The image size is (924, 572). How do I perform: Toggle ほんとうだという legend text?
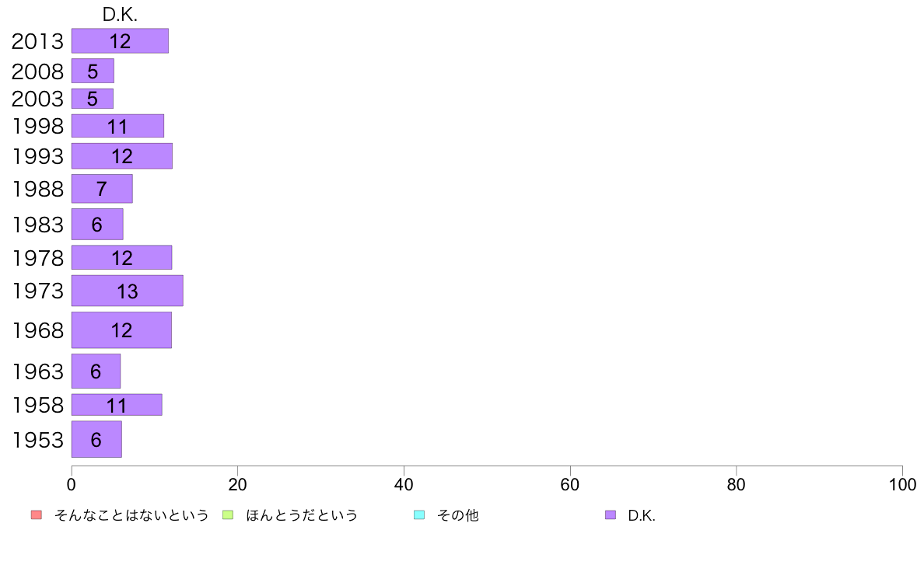click(x=302, y=515)
